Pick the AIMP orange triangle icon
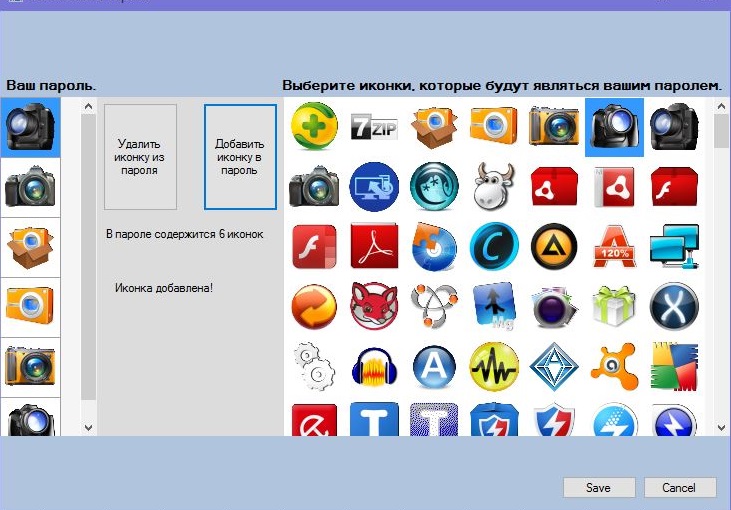Screen dimensions: 731x510 click(x=554, y=246)
